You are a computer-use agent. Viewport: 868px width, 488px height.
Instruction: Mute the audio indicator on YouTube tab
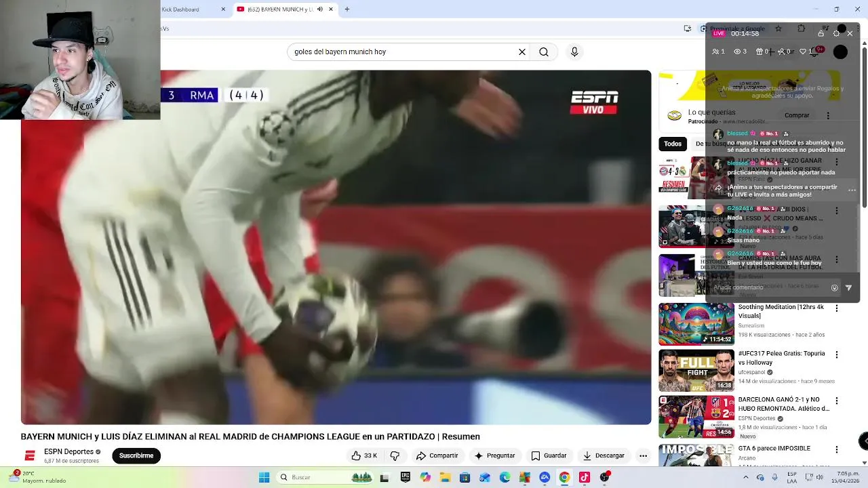coord(320,9)
